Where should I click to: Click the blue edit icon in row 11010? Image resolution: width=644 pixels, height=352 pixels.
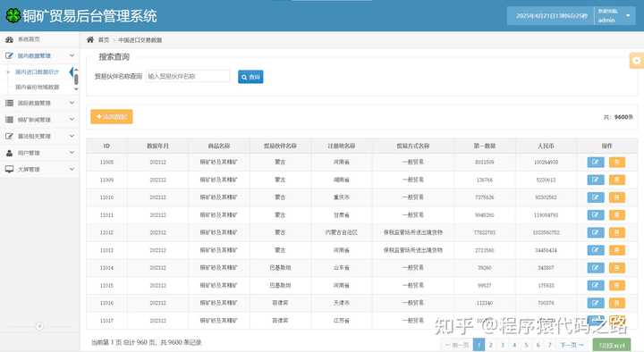596,197
